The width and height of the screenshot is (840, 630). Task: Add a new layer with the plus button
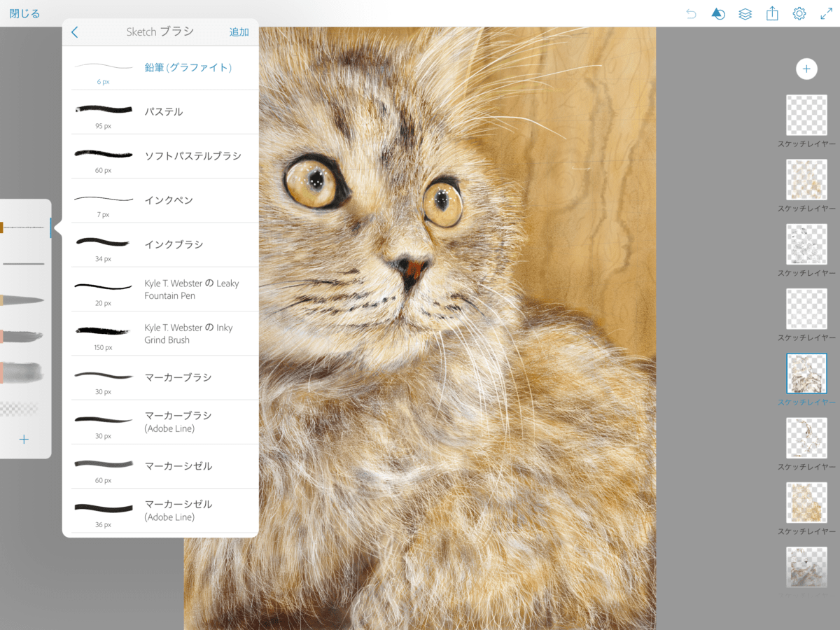(x=806, y=69)
